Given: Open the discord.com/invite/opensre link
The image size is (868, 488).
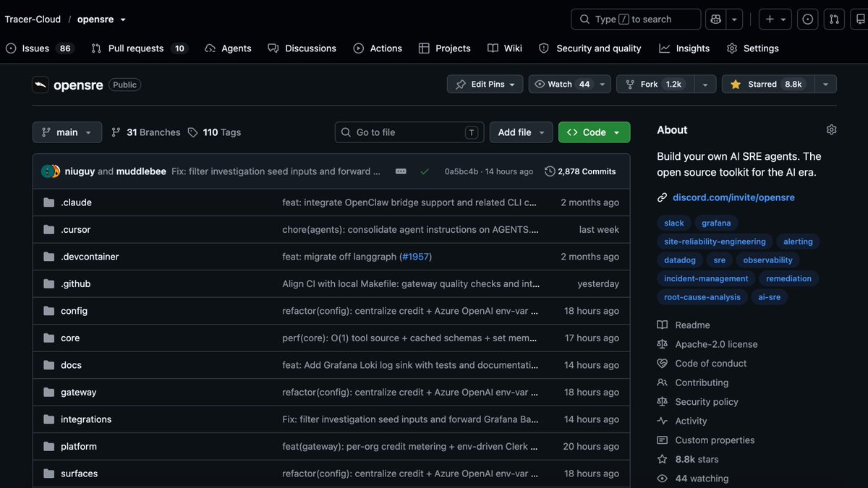Looking at the screenshot, I should [x=733, y=197].
